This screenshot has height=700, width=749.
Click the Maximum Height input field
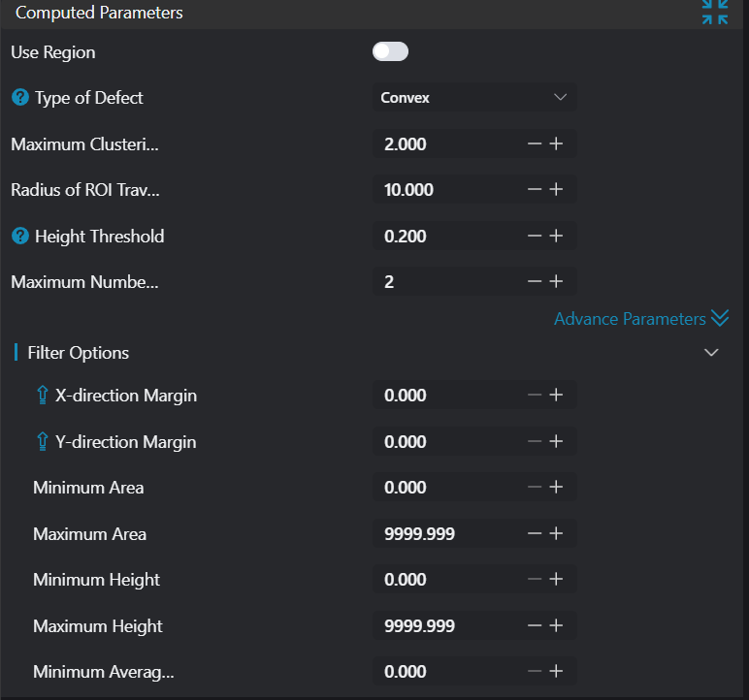point(446,626)
